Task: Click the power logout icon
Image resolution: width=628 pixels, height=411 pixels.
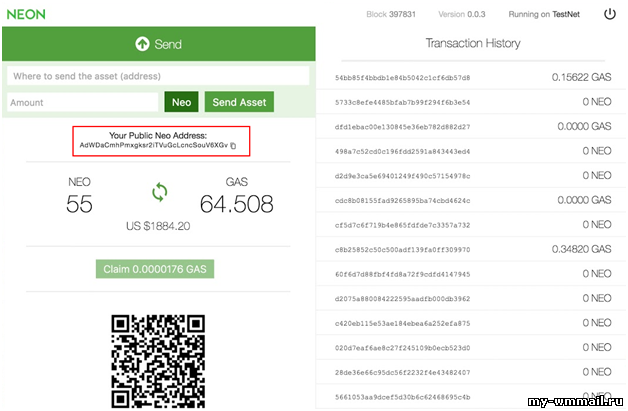Action: 610,14
